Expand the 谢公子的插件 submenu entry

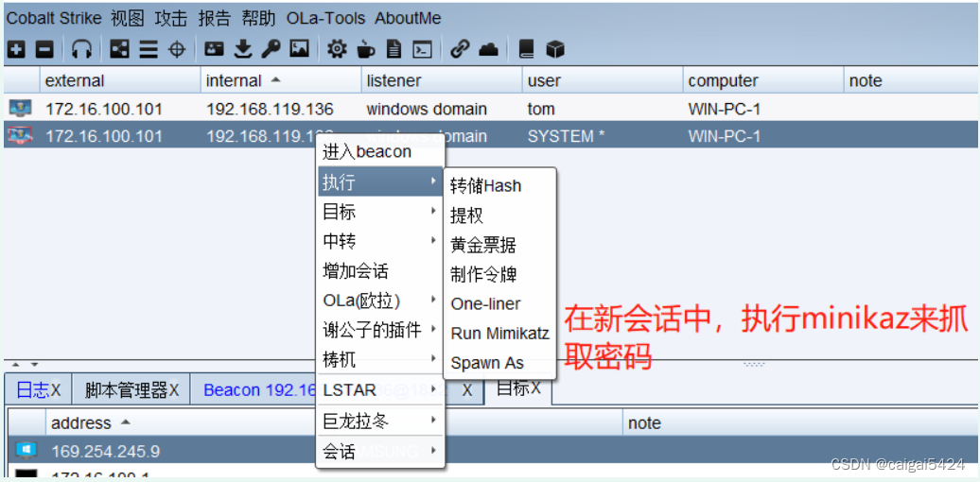380,330
